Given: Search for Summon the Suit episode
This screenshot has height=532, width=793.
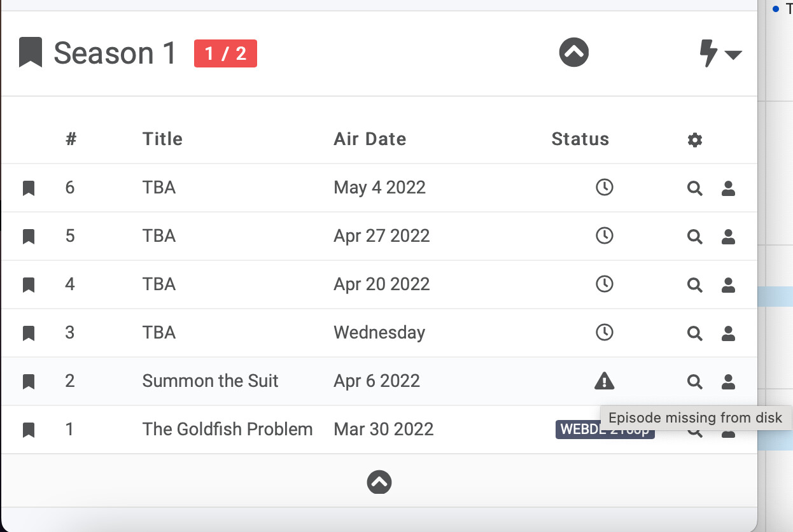Looking at the screenshot, I should pyautogui.click(x=695, y=382).
